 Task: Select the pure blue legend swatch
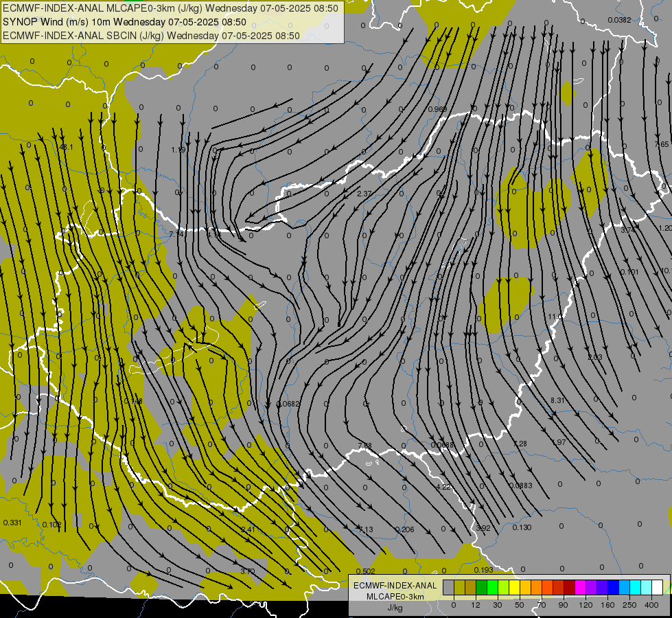click(613, 587)
